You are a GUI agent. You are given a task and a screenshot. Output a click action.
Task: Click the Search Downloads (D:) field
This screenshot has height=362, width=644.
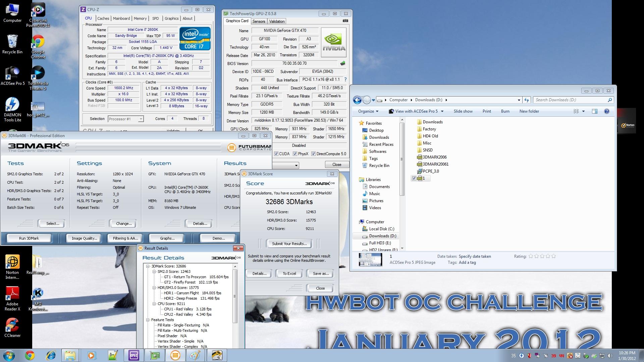574,100
